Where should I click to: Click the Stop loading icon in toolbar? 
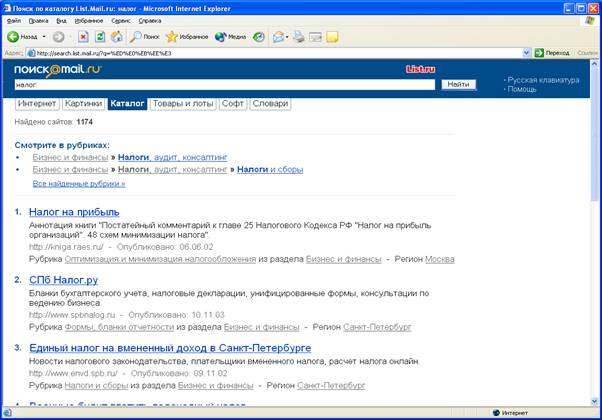84,37
